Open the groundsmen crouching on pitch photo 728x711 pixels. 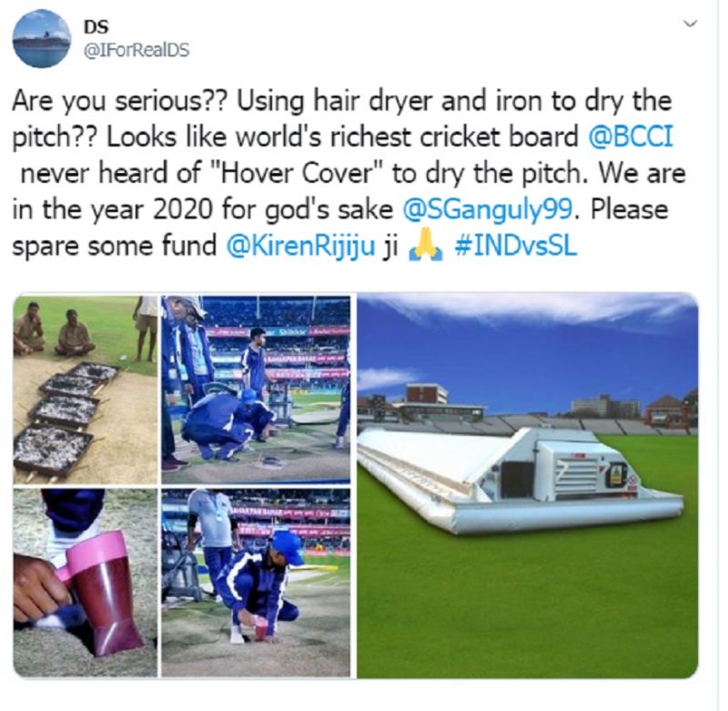pyautogui.click(x=256, y=389)
